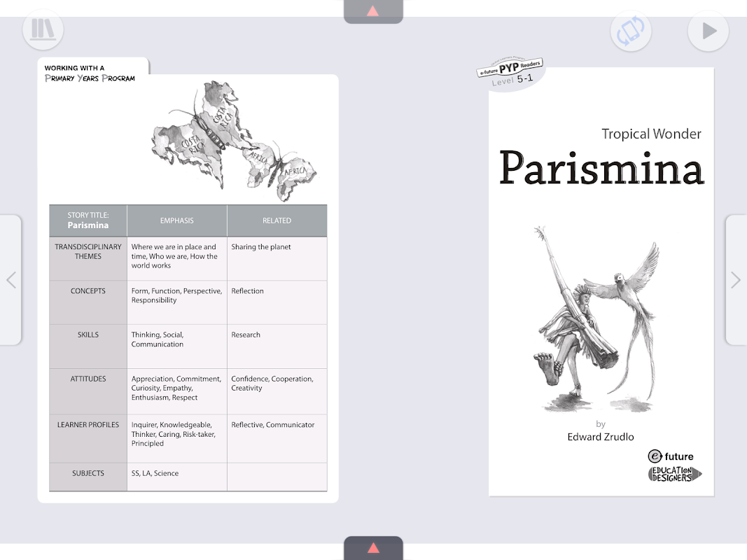This screenshot has width=747, height=560.
Task: Expand the bottom pull-up triangle tab
Action: pos(373,547)
